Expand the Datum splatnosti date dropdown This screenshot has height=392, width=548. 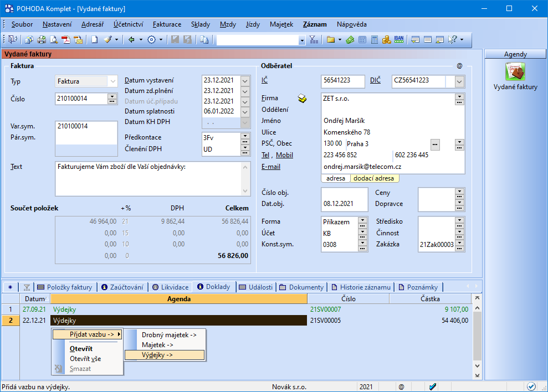click(245, 112)
